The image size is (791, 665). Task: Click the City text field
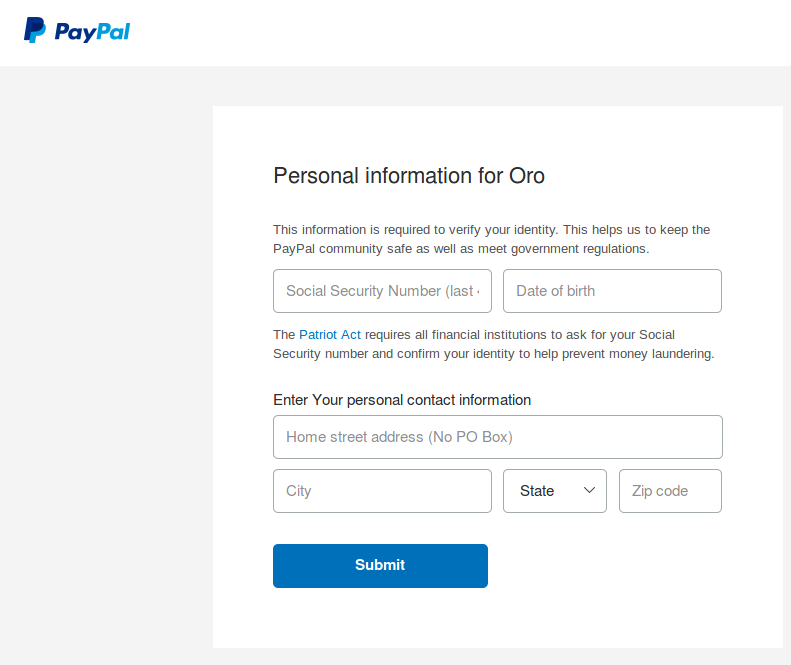click(382, 491)
